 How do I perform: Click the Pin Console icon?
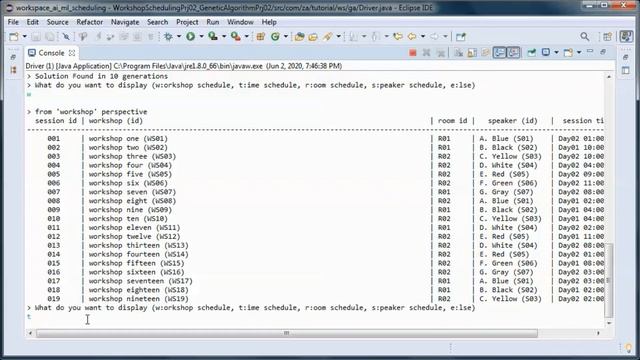click(x=531, y=53)
